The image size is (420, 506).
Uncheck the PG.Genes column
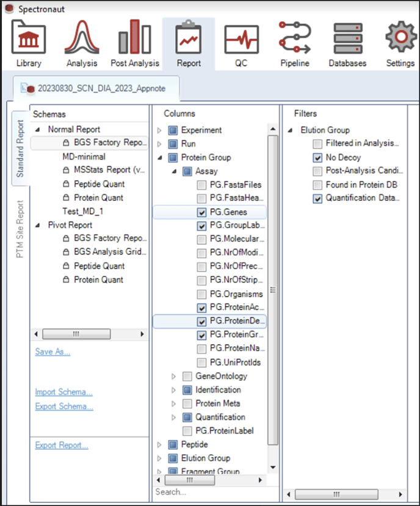[x=202, y=212]
